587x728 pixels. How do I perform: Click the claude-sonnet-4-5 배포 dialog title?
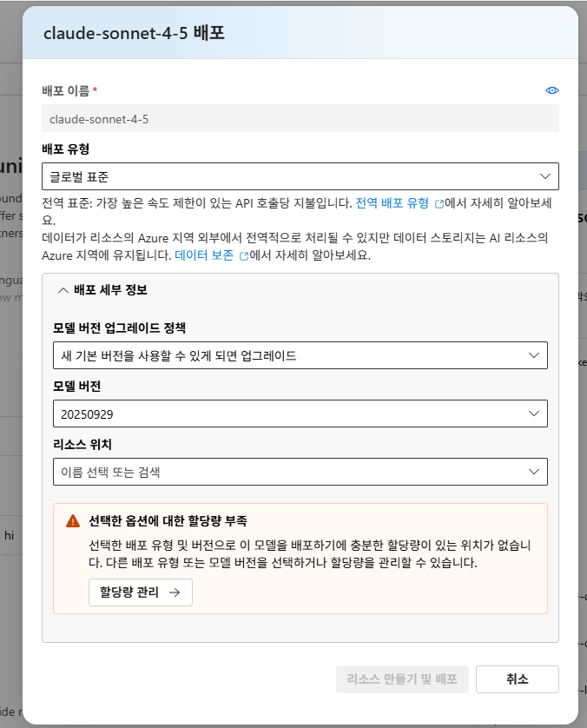tap(134, 33)
